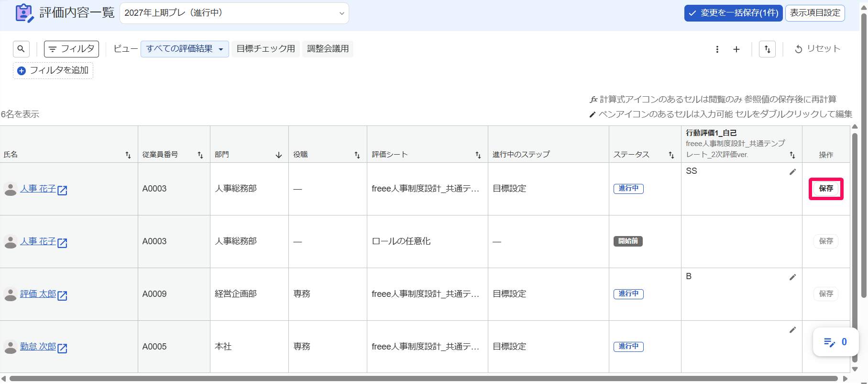Click the sort order button beside Reset
The height and width of the screenshot is (384, 868).
[x=767, y=49]
